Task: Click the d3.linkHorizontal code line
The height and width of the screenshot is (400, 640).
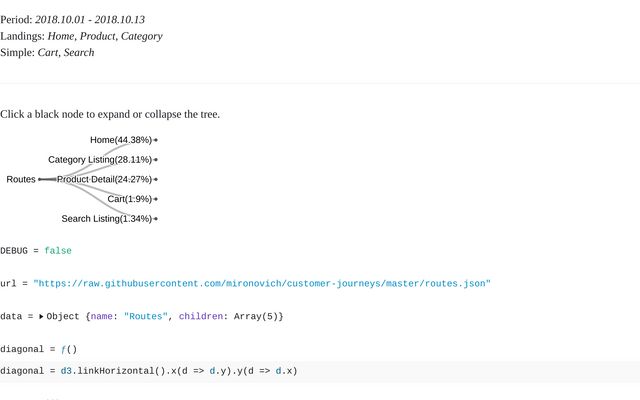Action: pyautogui.click(x=149, y=371)
